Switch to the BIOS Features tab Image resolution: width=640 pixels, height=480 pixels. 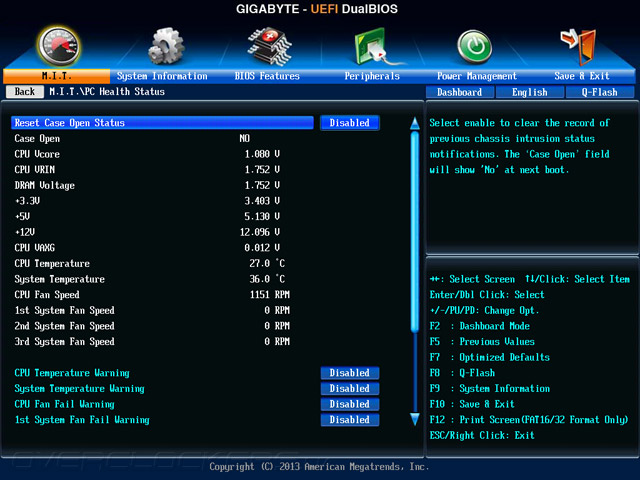click(267, 76)
